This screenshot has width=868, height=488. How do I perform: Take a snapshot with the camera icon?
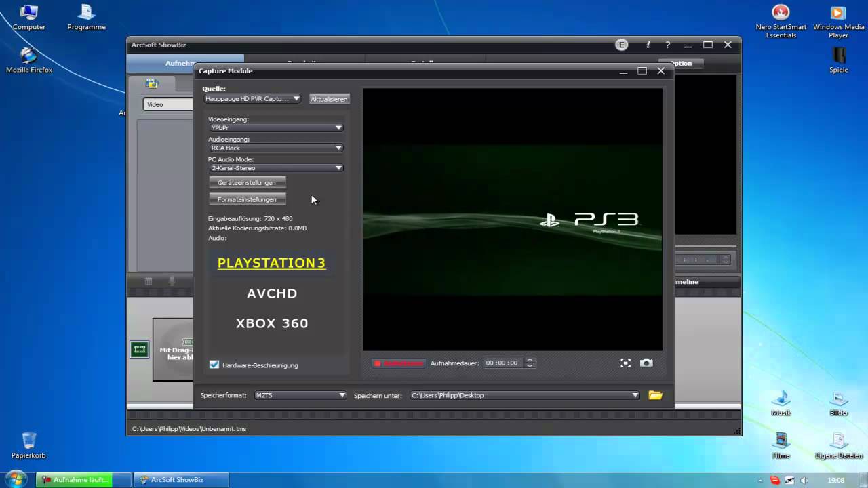pyautogui.click(x=646, y=363)
